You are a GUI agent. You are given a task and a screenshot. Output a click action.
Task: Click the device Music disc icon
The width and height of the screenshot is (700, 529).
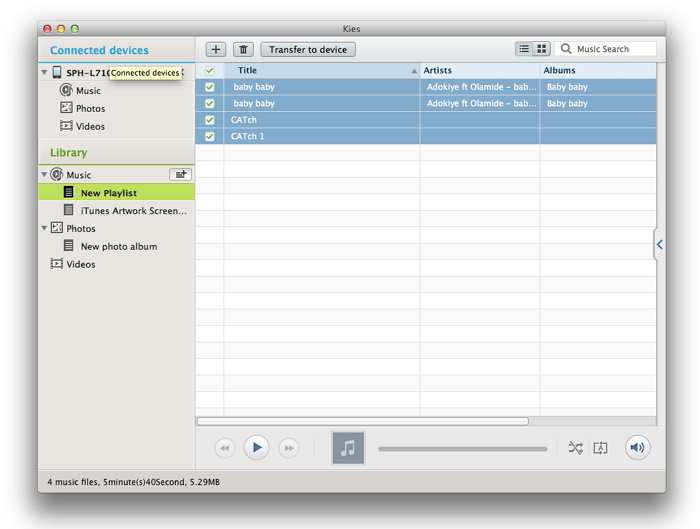pos(66,90)
